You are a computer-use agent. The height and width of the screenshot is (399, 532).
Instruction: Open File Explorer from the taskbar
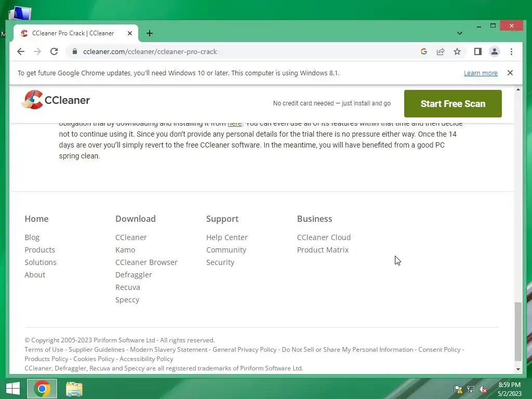pos(74,389)
